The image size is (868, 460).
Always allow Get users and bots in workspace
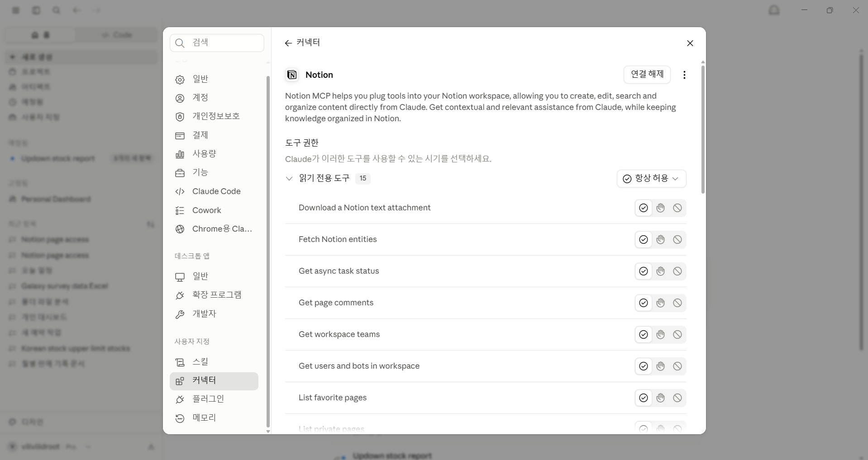(644, 366)
